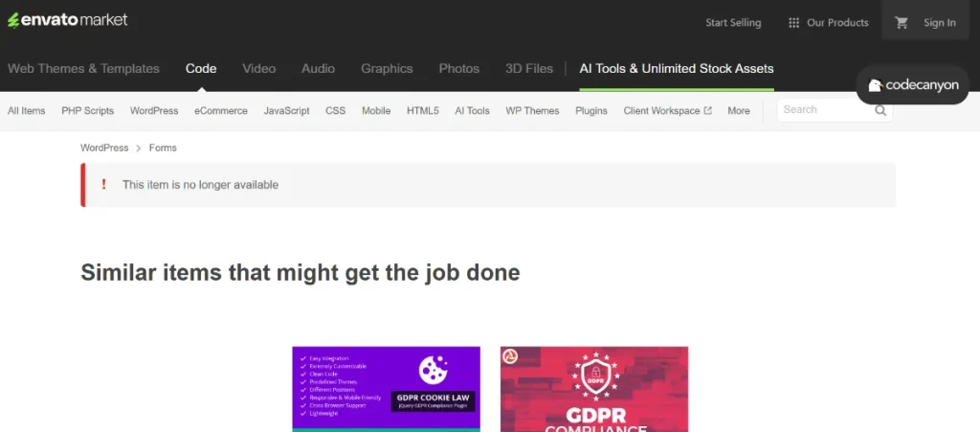Open Client Workspace external link
The height and width of the screenshot is (432, 980).
[x=667, y=111]
